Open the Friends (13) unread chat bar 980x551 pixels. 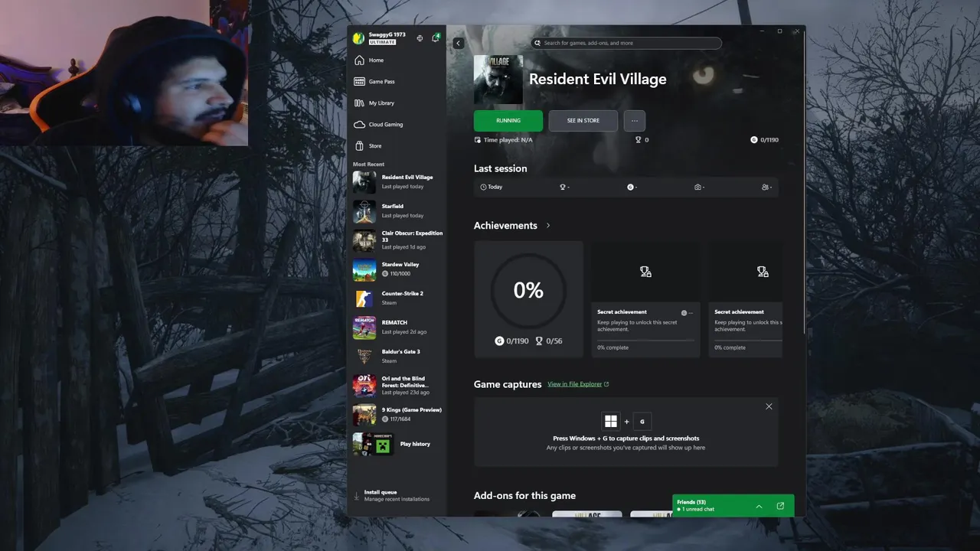click(733, 506)
